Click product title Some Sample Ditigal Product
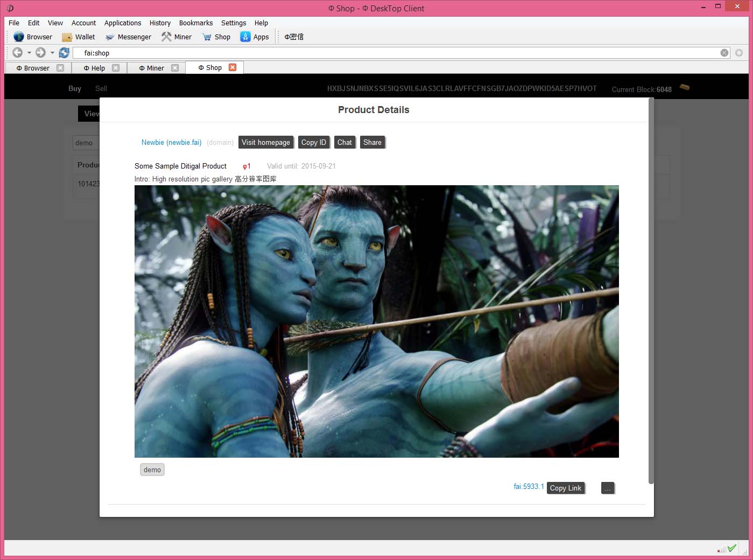 pyautogui.click(x=180, y=166)
